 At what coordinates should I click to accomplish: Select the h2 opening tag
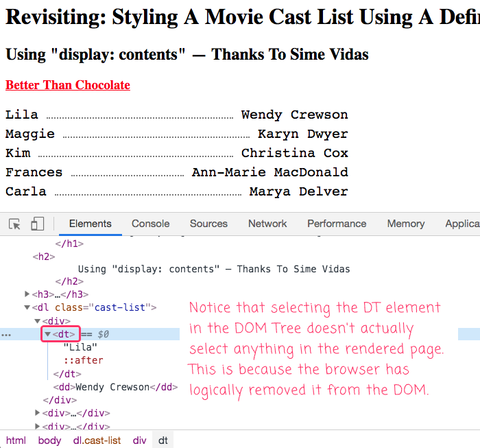pyautogui.click(x=44, y=257)
